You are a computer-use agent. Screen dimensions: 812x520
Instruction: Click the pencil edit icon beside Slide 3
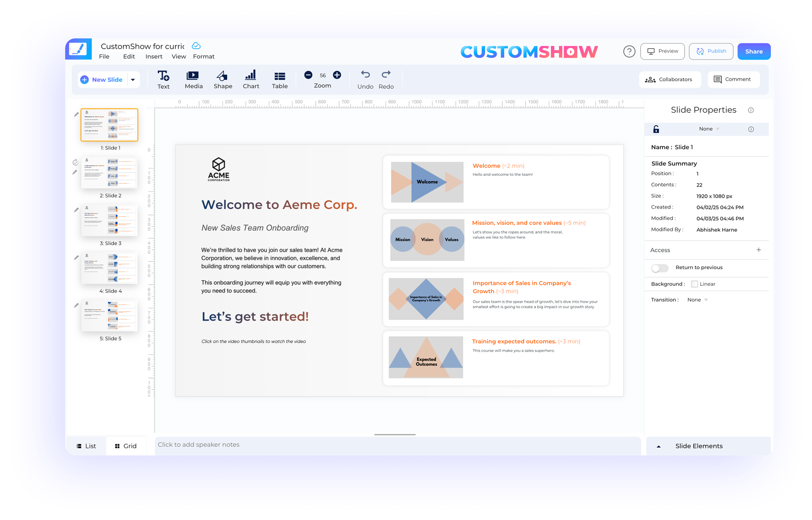76,210
